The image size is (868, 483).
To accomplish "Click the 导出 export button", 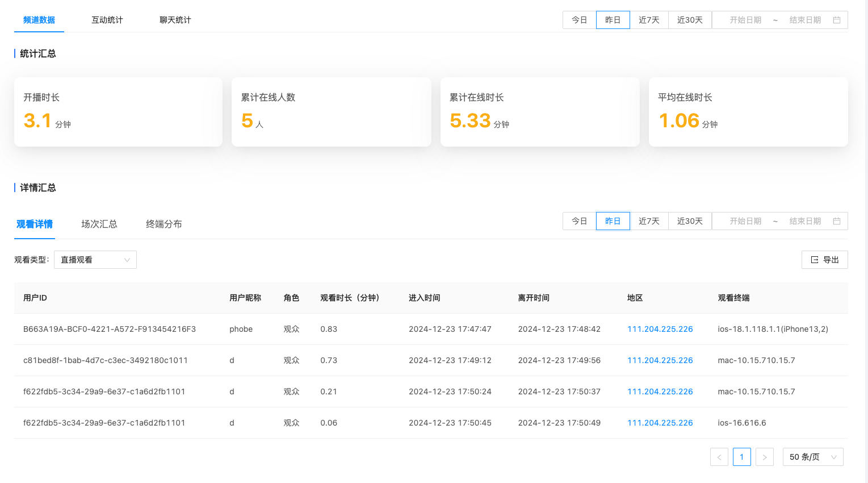I will click(x=825, y=259).
